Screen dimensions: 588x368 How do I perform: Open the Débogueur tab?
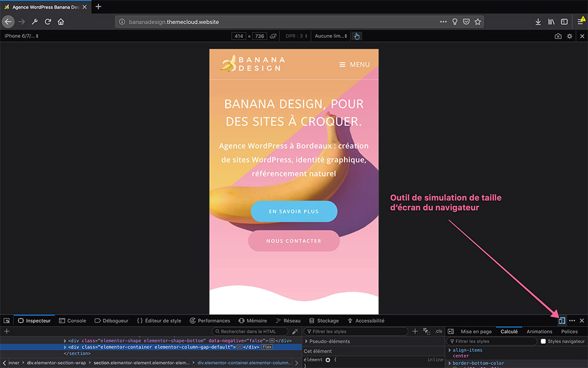click(111, 321)
